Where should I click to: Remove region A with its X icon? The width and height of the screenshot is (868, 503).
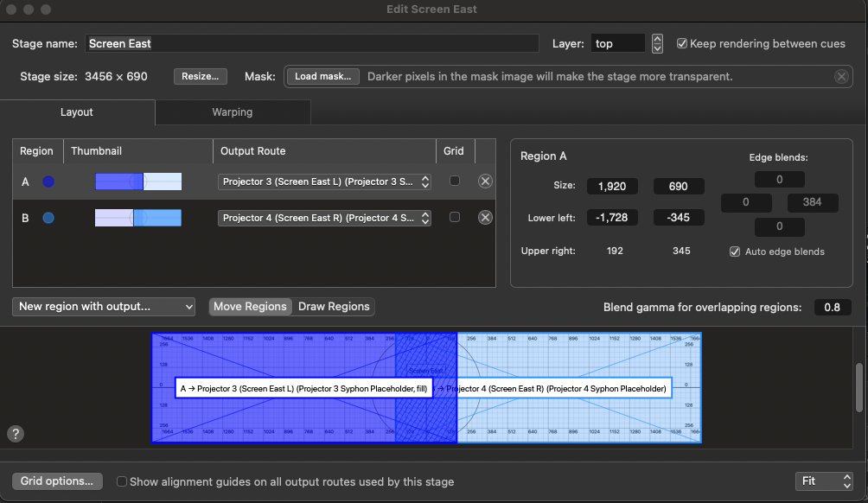(485, 181)
